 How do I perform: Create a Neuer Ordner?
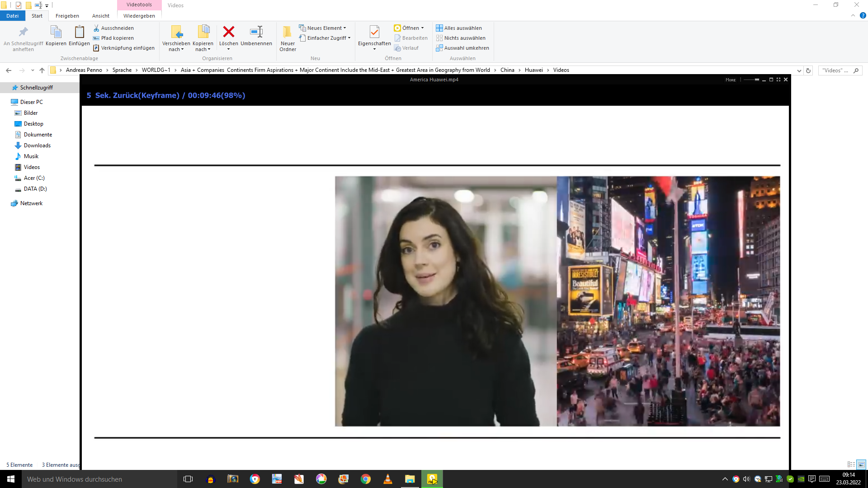click(x=288, y=38)
